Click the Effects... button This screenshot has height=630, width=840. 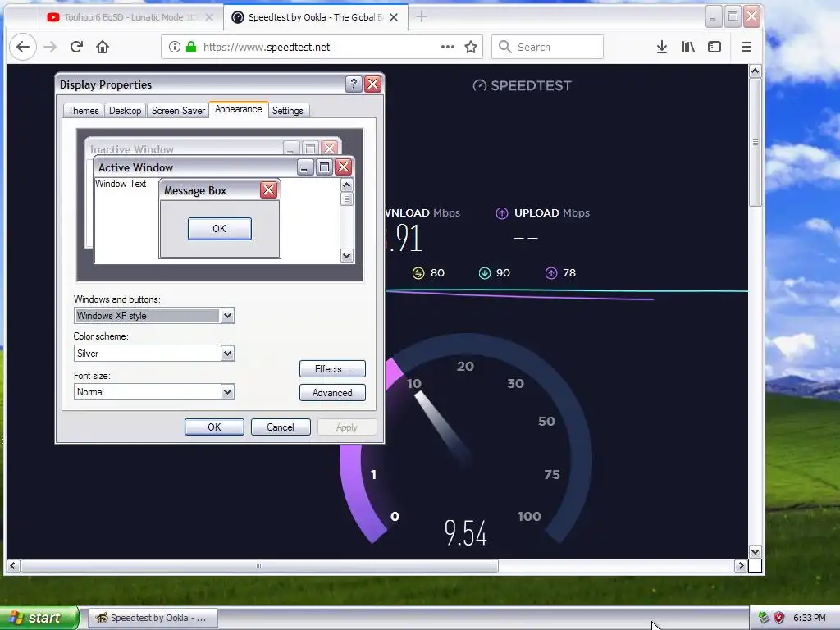point(332,369)
